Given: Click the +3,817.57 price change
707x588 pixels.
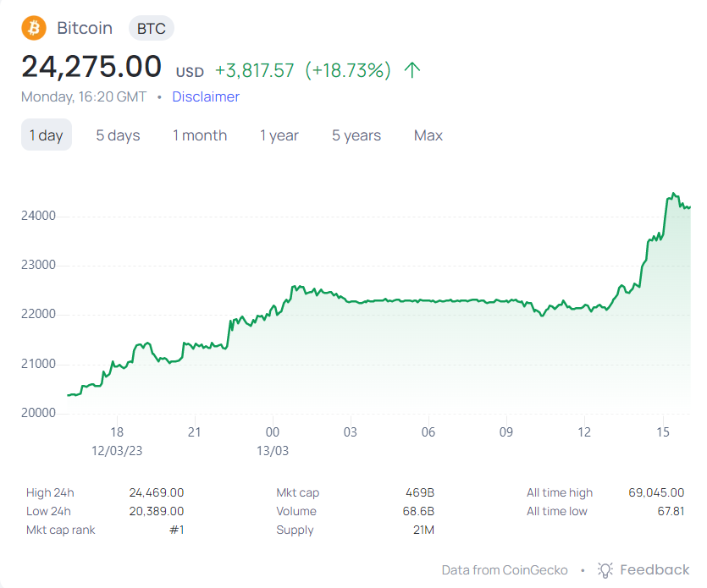Looking at the screenshot, I should coord(255,70).
